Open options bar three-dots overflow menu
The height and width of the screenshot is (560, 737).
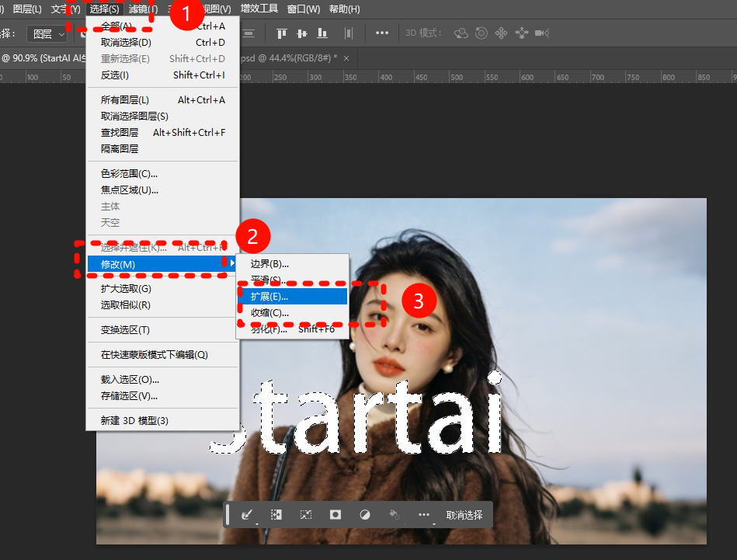pyautogui.click(x=382, y=33)
